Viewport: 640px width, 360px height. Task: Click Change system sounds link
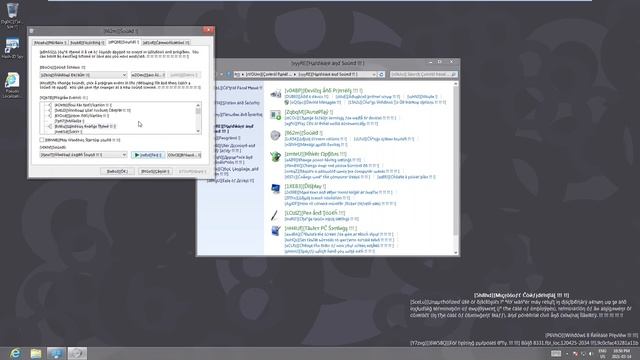point(384,139)
